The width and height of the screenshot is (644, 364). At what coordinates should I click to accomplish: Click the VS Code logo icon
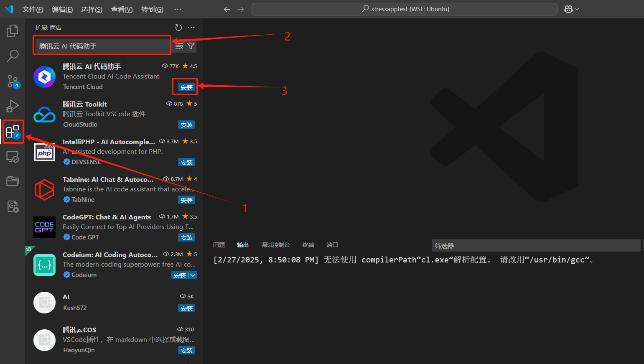pos(9,9)
